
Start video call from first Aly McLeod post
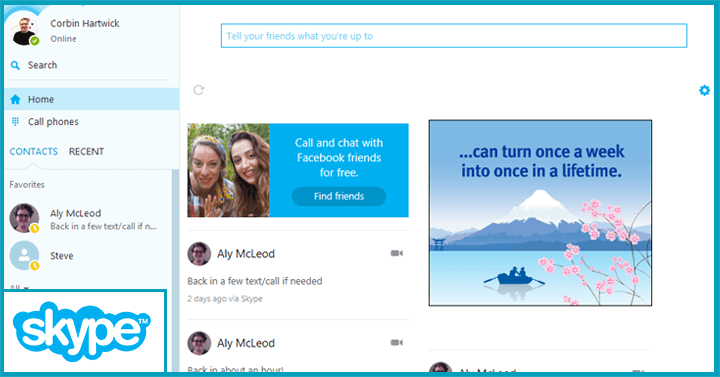point(397,253)
